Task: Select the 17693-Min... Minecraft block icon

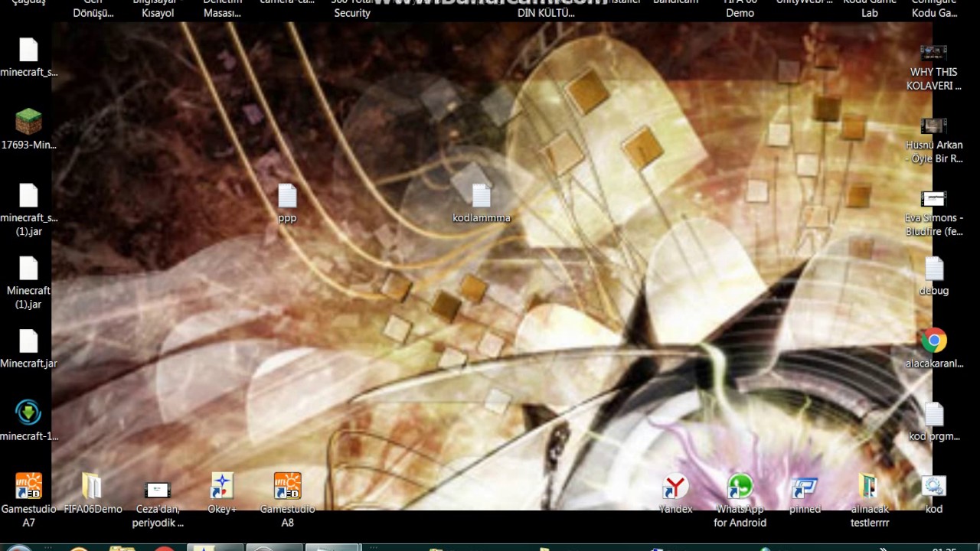Action: 28,122
